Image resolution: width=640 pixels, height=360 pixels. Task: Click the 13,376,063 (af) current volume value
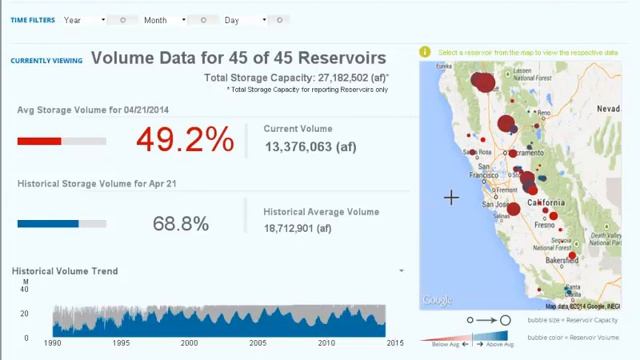pos(311,147)
